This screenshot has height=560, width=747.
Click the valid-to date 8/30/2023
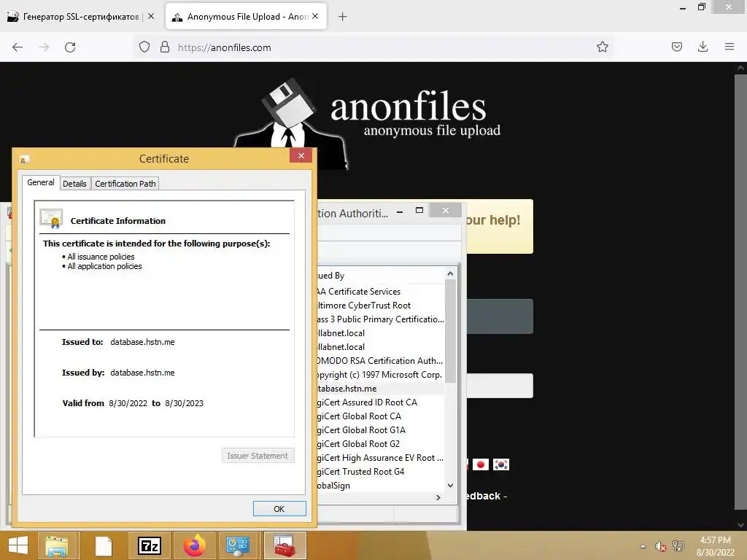tap(185, 403)
